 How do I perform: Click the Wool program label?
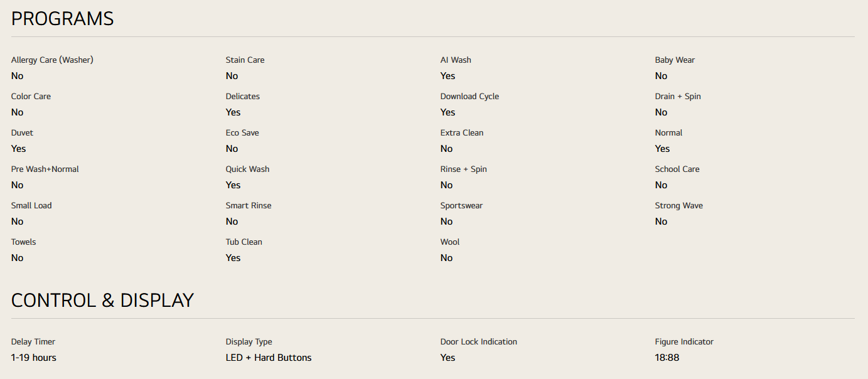pos(450,242)
